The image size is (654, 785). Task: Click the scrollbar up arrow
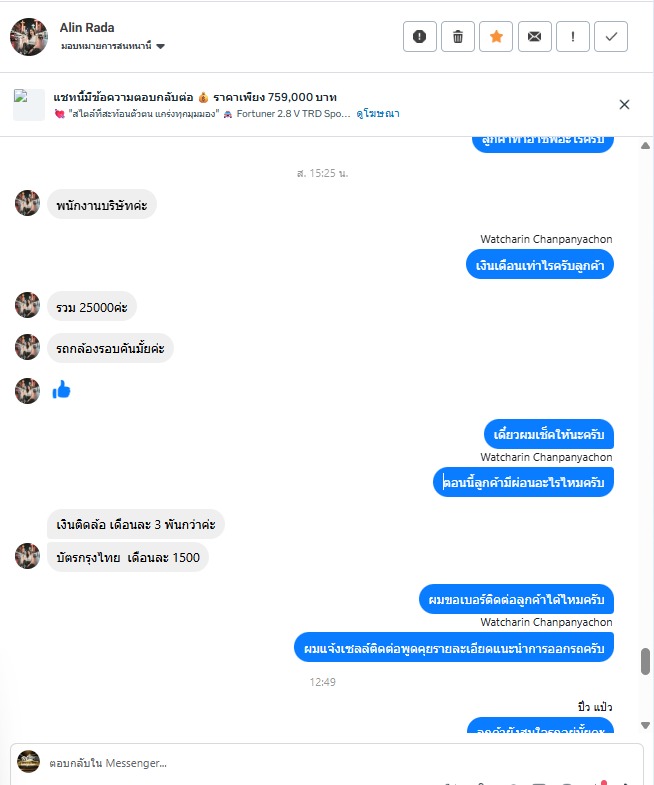tap(645, 146)
